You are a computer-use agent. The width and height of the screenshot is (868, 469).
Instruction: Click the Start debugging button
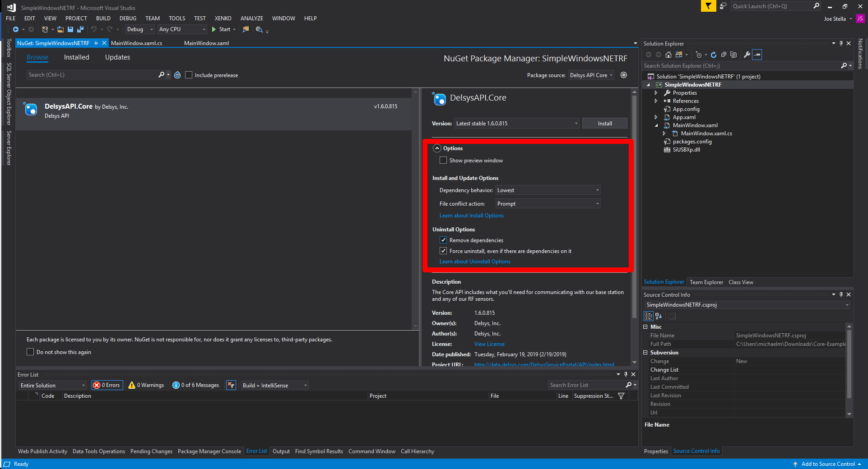pyautogui.click(x=222, y=29)
